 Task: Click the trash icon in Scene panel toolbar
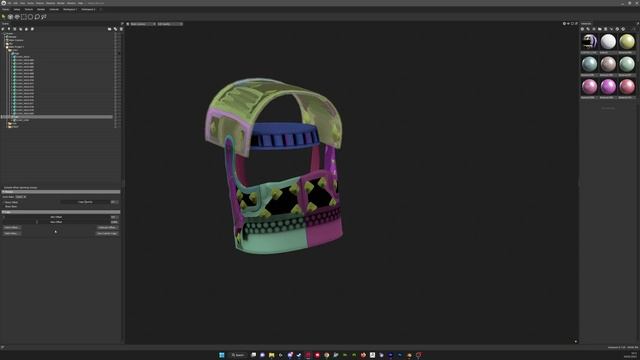point(121,29)
